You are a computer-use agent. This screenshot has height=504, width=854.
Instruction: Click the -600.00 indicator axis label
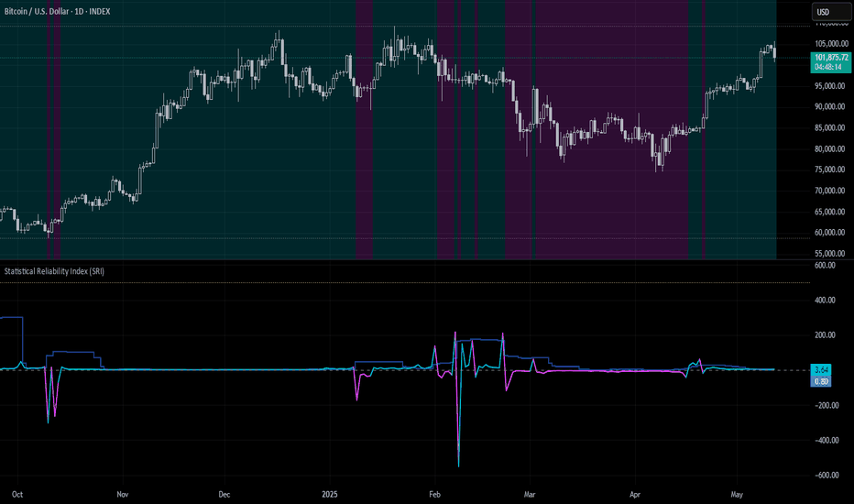(x=825, y=475)
